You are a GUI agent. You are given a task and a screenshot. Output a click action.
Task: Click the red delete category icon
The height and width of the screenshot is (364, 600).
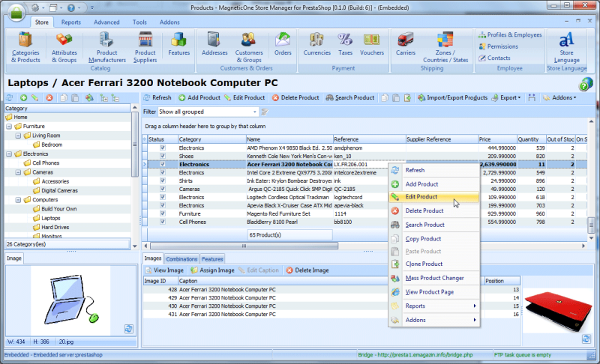49,98
